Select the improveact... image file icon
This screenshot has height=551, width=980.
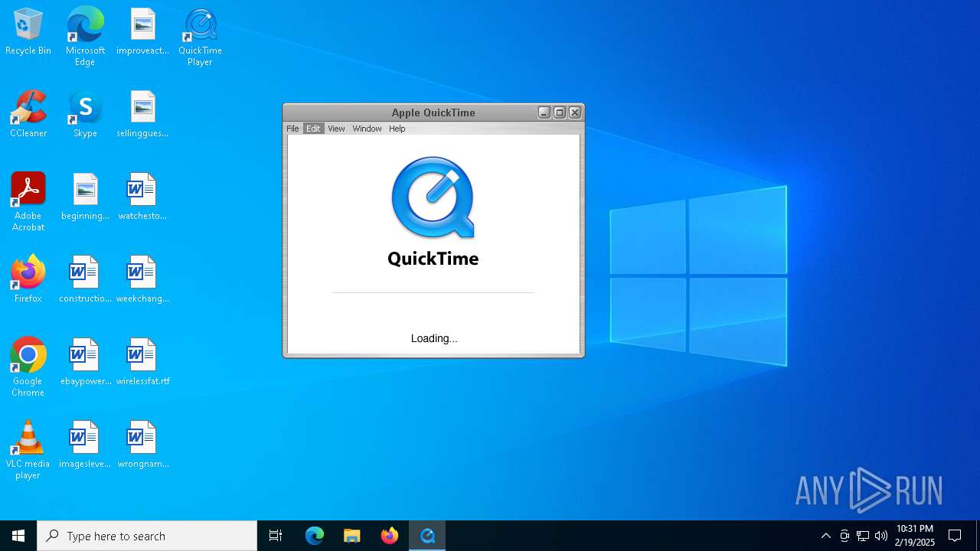click(x=142, y=32)
